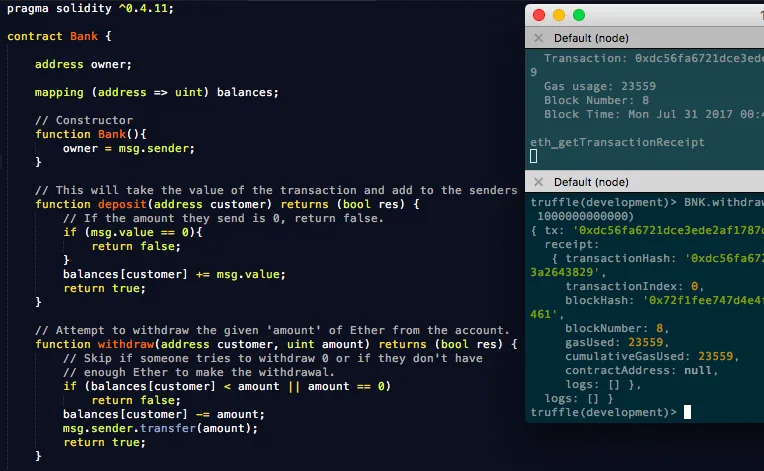The width and height of the screenshot is (764, 471).
Task: Click 'balances[customer] += msg.value' line
Action: pyautogui.click(x=160, y=274)
